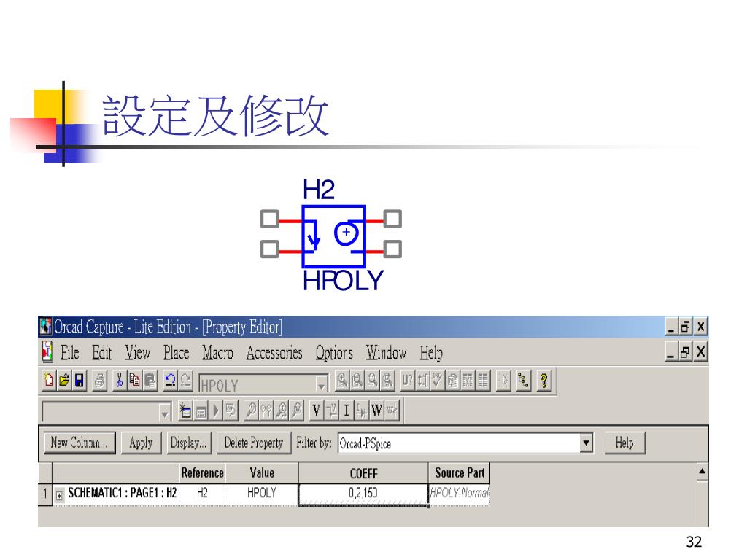Toggle the Snap to Grid icon
Viewport: 747px width, 560px height.
point(503,381)
